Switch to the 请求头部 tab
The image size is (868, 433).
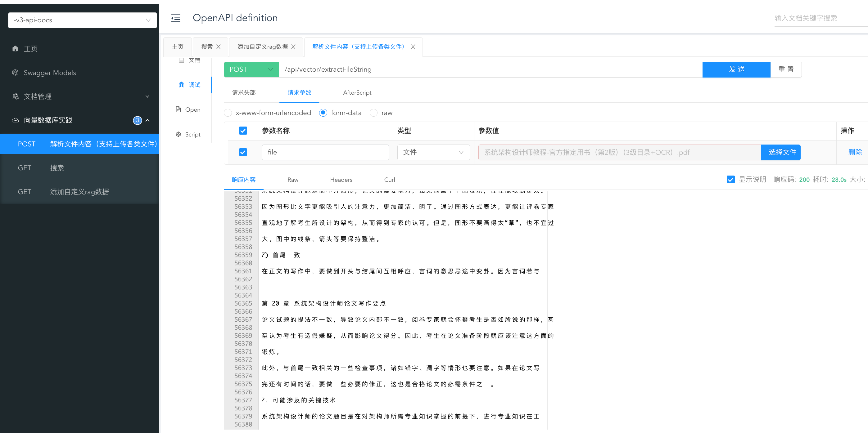coord(244,93)
